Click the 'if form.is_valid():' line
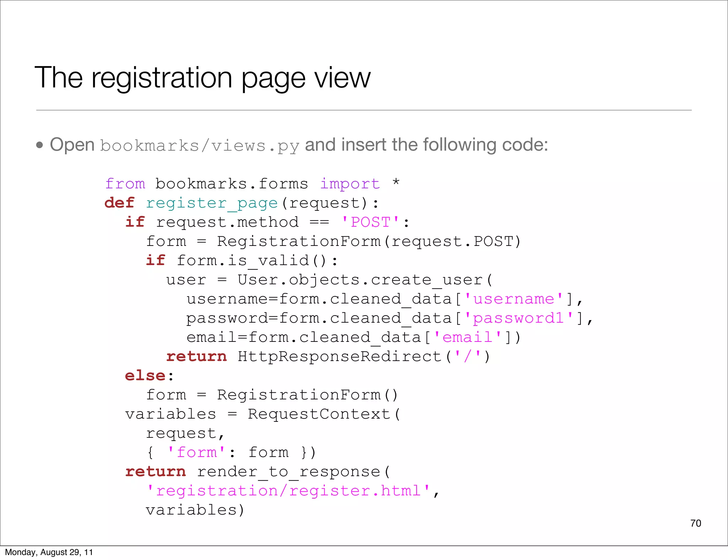This screenshot has height=560, width=728. coord(242,261)
